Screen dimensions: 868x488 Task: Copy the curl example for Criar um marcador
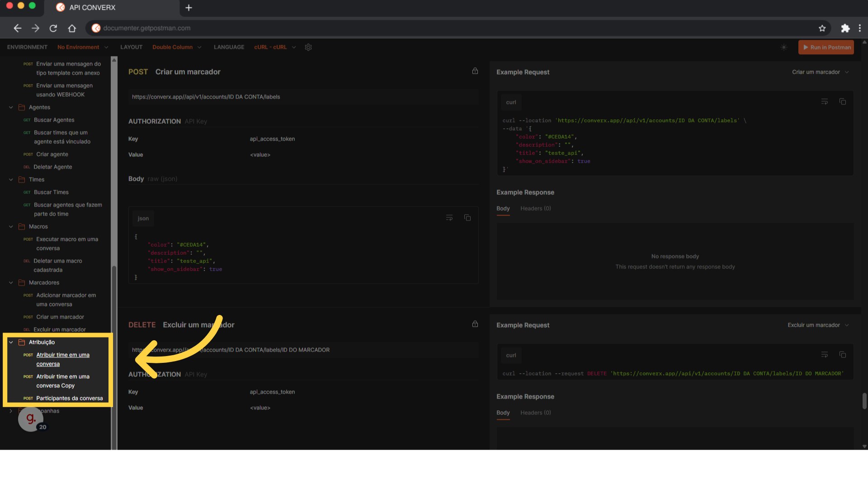(843, 102)
